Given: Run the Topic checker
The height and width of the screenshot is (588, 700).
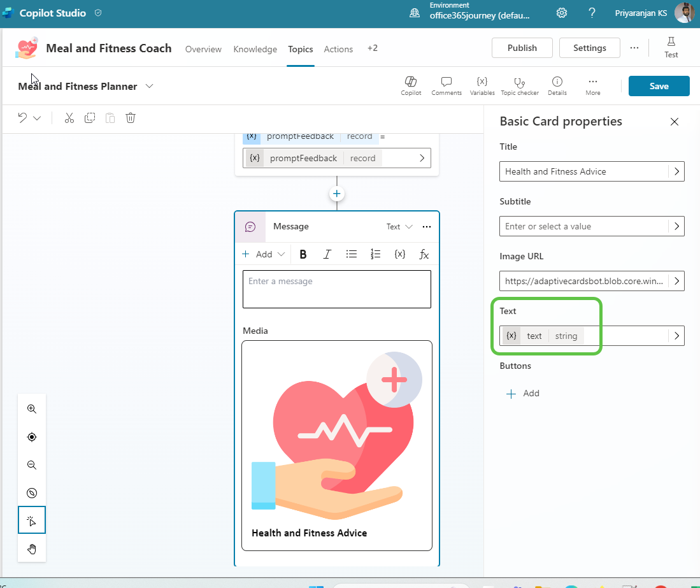Looking at the screenshot, I should point(520,85).
